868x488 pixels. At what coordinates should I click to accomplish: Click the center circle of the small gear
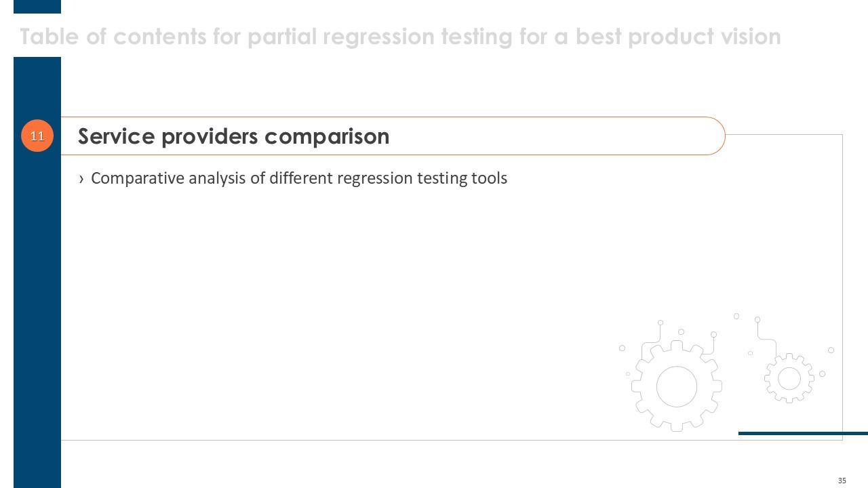[x=789, y=379]
